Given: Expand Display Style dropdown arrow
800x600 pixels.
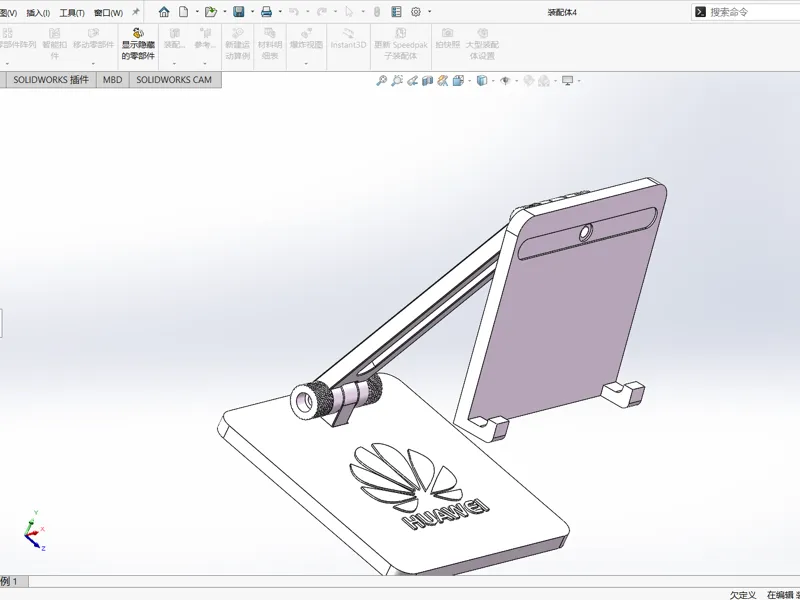Looking at the screenshot, I should (493, 81).
